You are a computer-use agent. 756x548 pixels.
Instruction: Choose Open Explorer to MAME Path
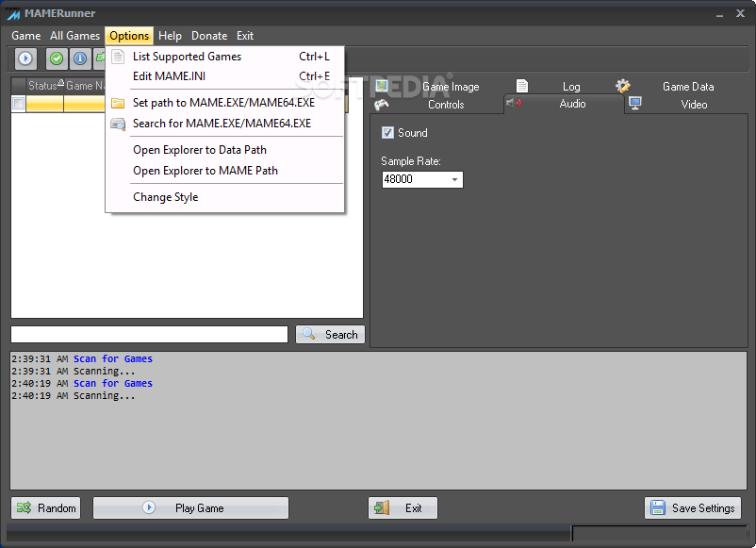(x=224, y=171)
